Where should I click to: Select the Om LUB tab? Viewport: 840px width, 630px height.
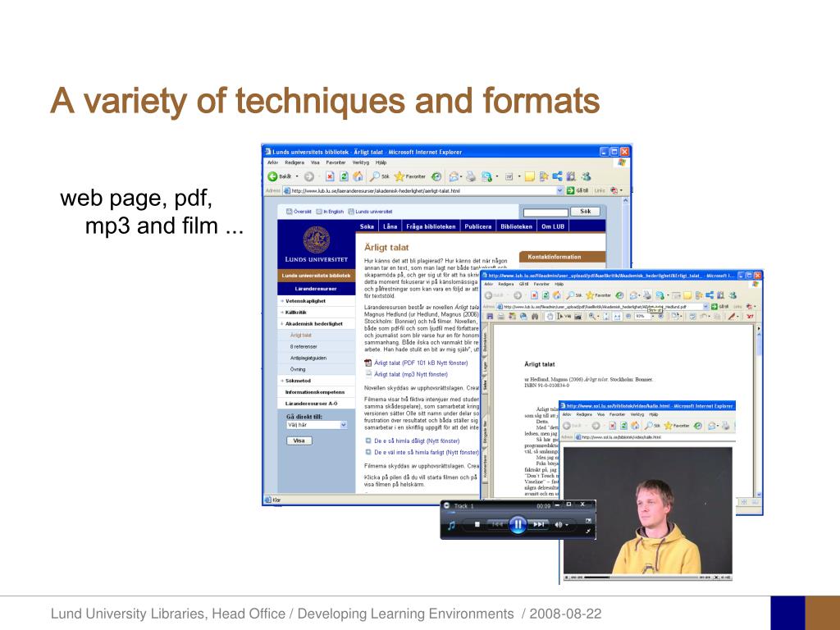(552, 226)
